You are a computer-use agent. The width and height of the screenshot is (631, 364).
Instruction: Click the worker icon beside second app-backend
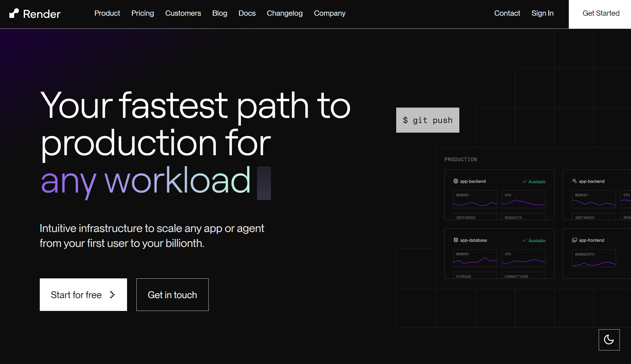[x=574, y=181]
